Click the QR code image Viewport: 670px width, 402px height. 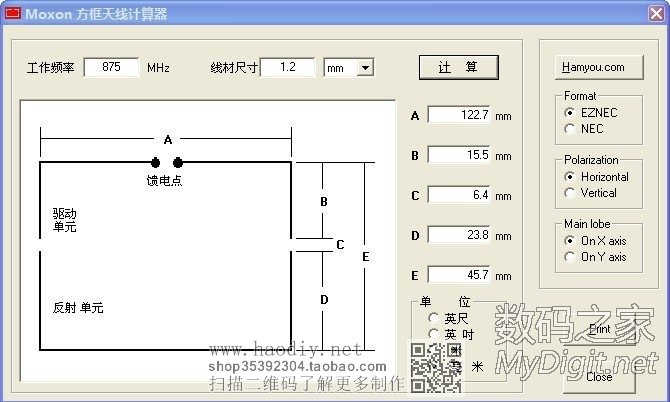click(x=436, y=367)
